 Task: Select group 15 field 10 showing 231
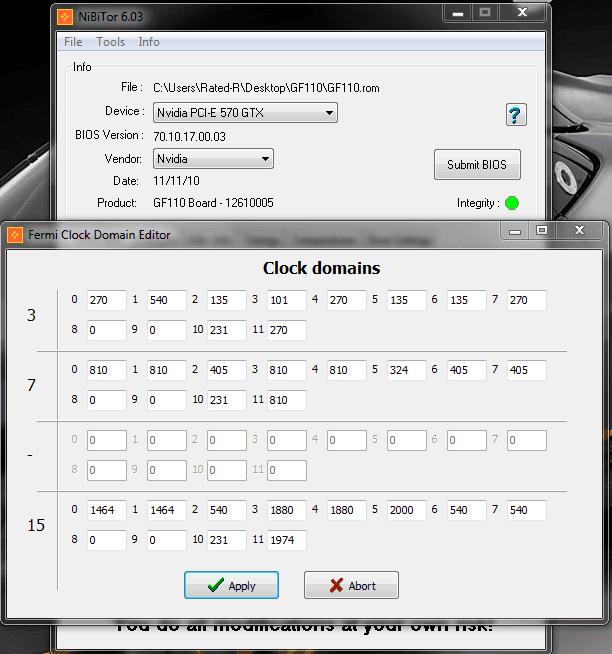coord(227,540)
